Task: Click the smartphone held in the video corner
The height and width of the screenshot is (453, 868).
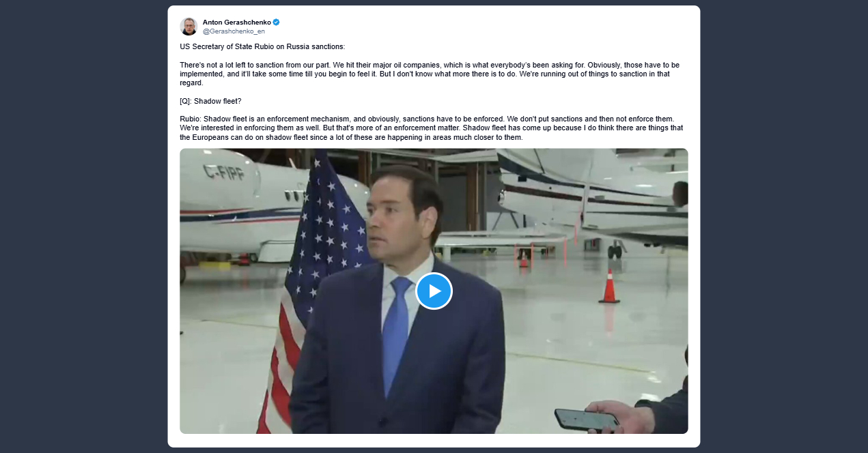Action: pyautogui.click(x=587, y=418)
